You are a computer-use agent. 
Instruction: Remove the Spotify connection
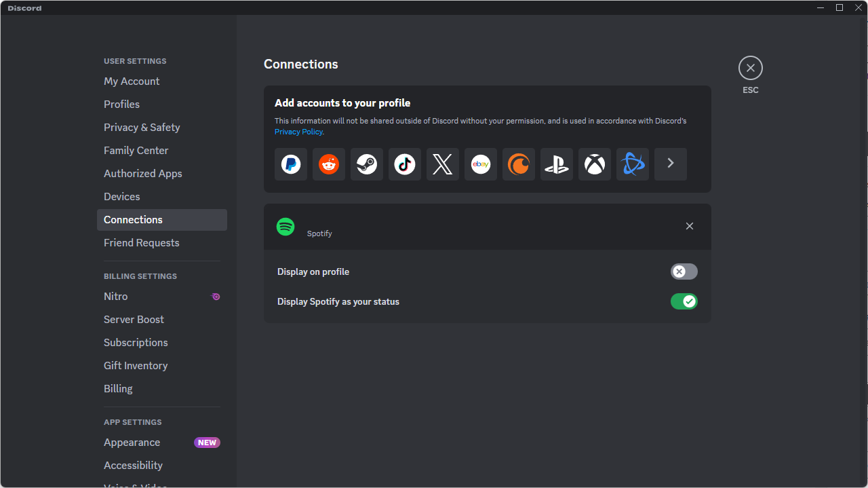point(690,226)
